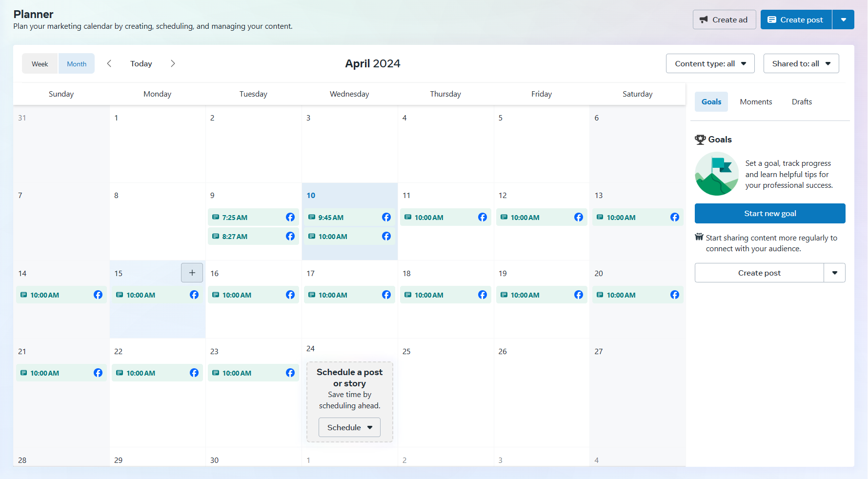Click the Start new goal button
This screenshot has height=479, width=868.
[x=770, y=213]
